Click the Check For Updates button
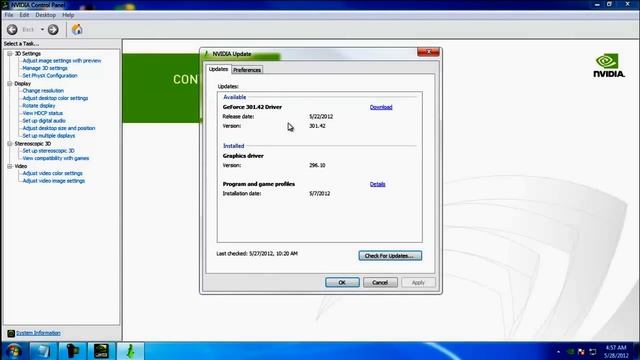The image size is (640, 360). pos(390,256)
